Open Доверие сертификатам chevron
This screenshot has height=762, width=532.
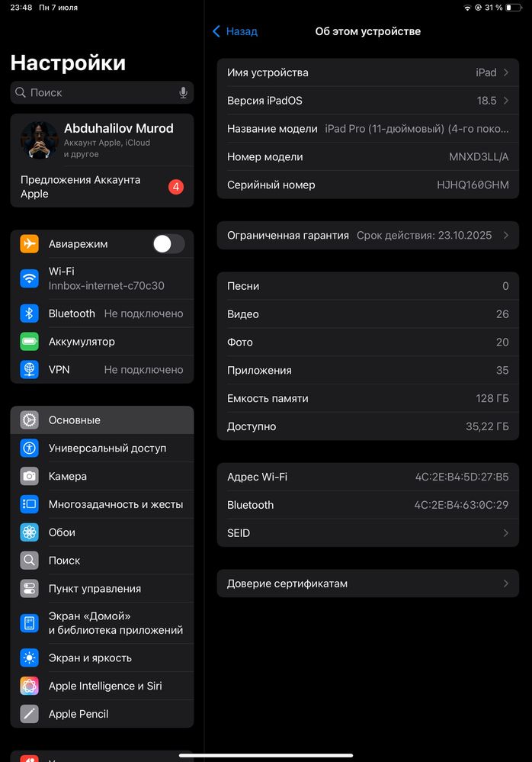pyautogui.click(x=506, y=584)
